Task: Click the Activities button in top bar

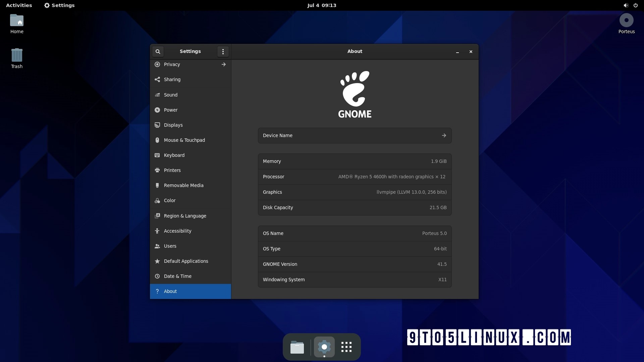Action: 19,5
